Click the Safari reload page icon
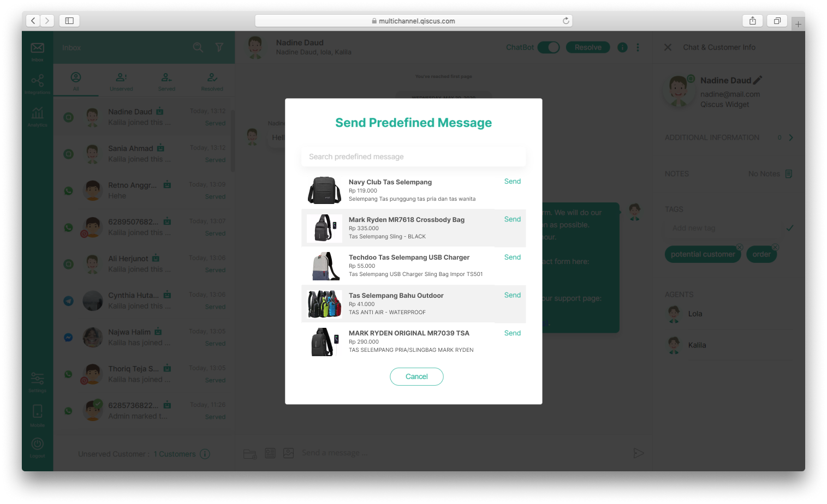This screenshot has width=827, height=504. [566, 21]
